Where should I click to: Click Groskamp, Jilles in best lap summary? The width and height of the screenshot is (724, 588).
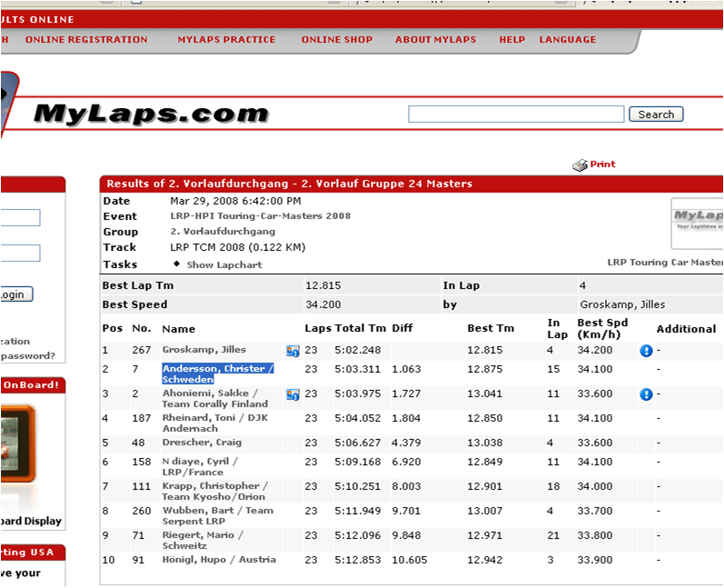pos(622,304)
